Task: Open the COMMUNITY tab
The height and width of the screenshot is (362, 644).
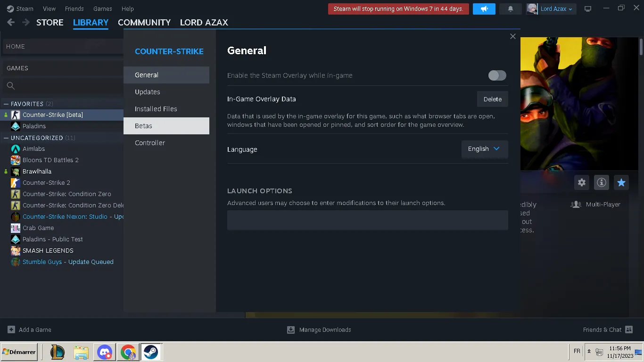Action: click(x=144, y=22)
